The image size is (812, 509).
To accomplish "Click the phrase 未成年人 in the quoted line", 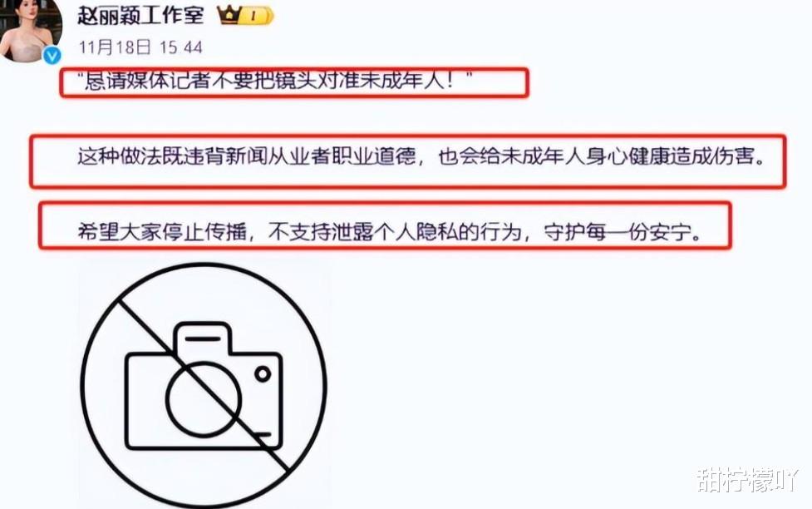I will click(401, 82).
